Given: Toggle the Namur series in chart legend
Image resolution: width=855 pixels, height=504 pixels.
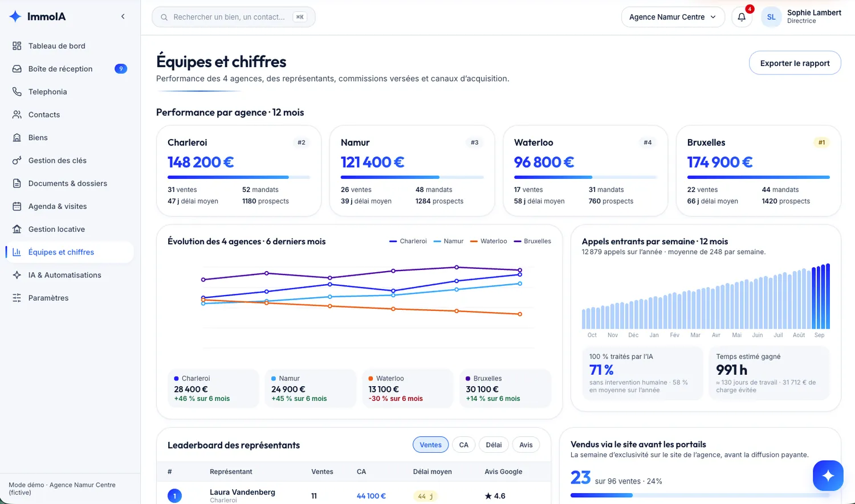Looking at the screenshot, I should [449, 241].
